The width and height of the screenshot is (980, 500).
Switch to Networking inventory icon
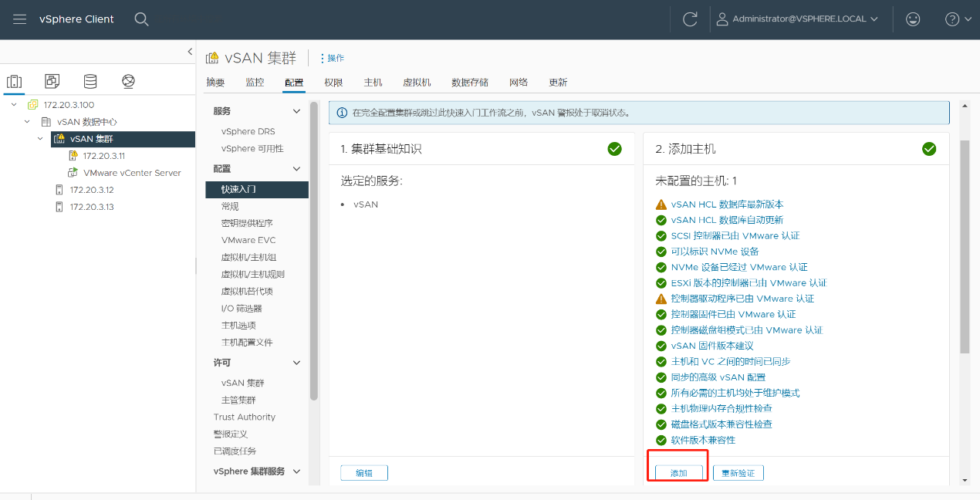(128, 81)
